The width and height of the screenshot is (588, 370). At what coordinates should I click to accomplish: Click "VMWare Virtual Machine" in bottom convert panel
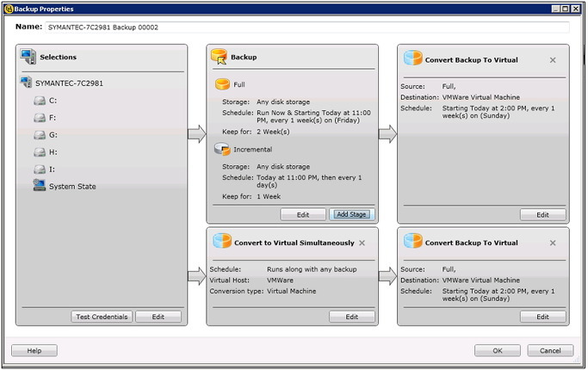480,280
